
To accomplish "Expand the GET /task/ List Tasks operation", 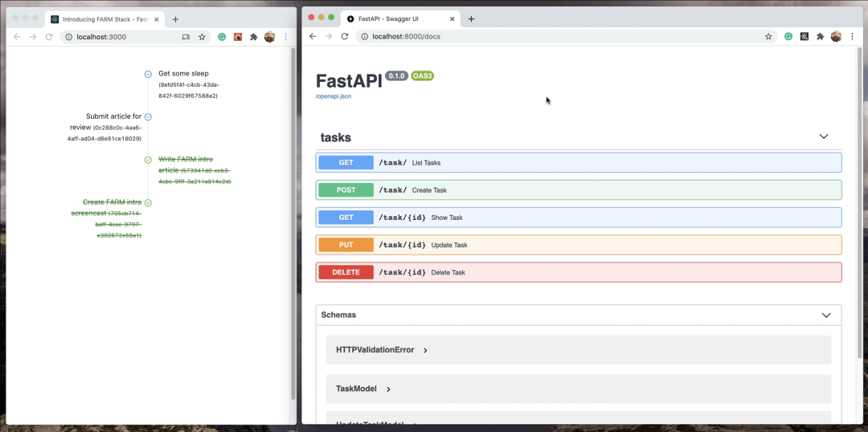I will point(579,163).
